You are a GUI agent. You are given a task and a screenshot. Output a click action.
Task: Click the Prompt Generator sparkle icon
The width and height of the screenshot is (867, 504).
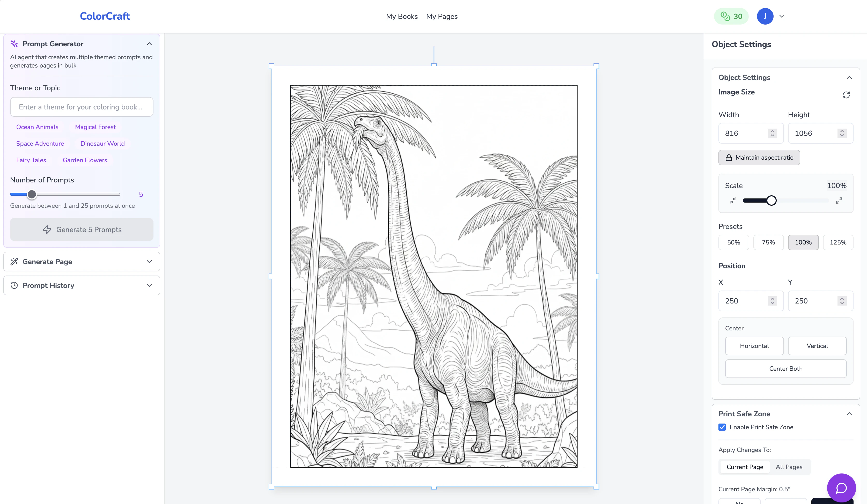click(x=14, y=44)
